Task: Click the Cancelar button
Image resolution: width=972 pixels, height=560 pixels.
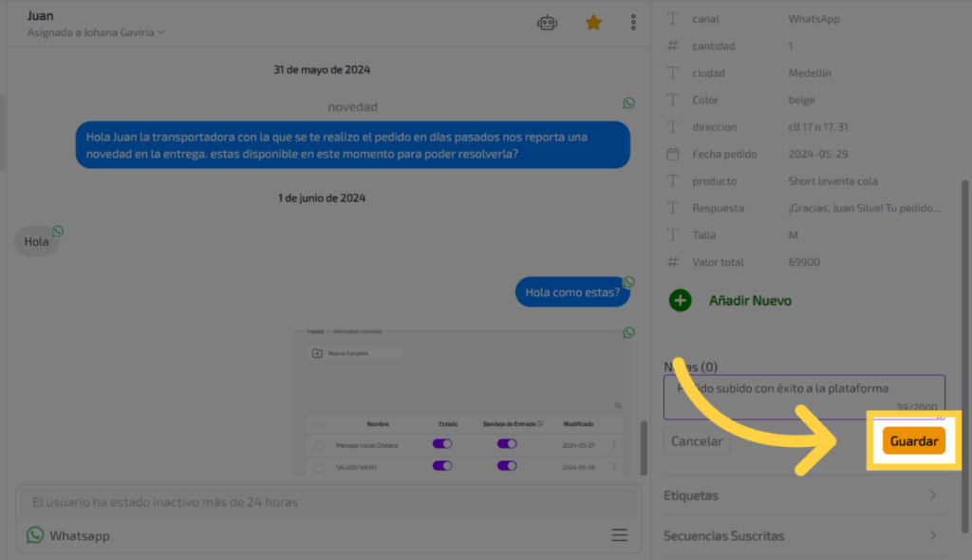Action: pos(697,441)
